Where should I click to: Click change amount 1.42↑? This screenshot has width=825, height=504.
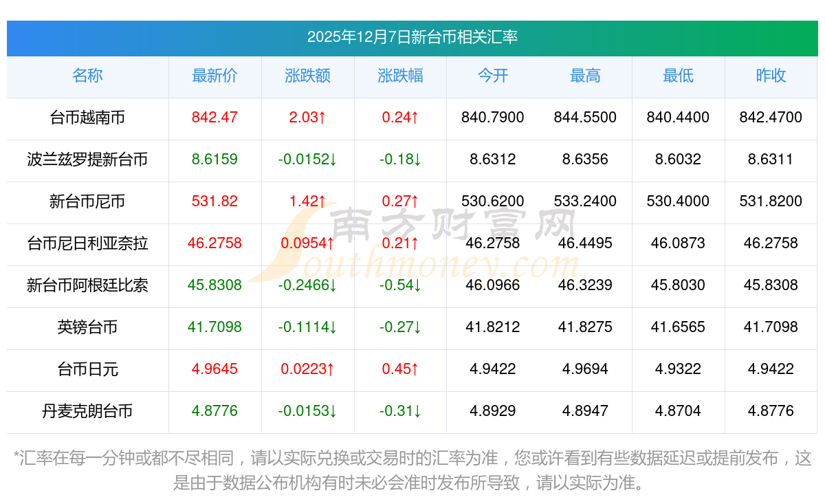[x=307, y=201]
